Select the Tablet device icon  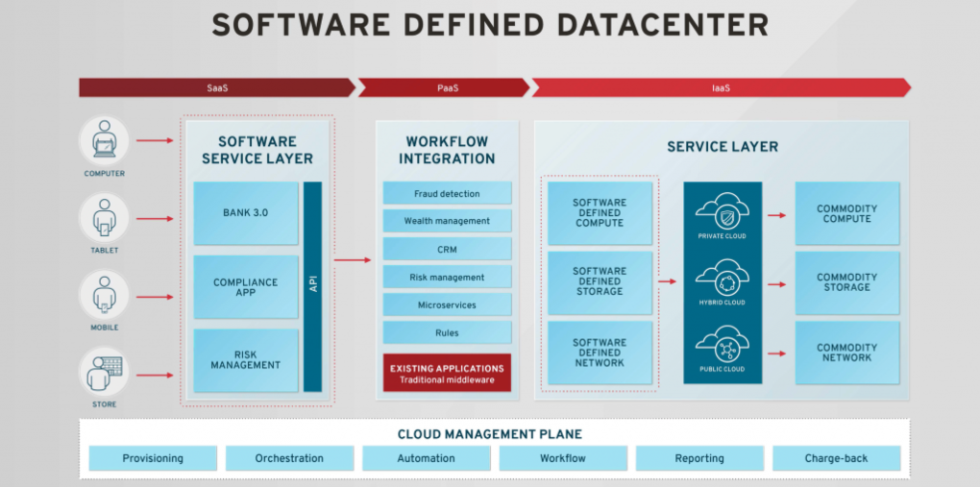[103, 218]
